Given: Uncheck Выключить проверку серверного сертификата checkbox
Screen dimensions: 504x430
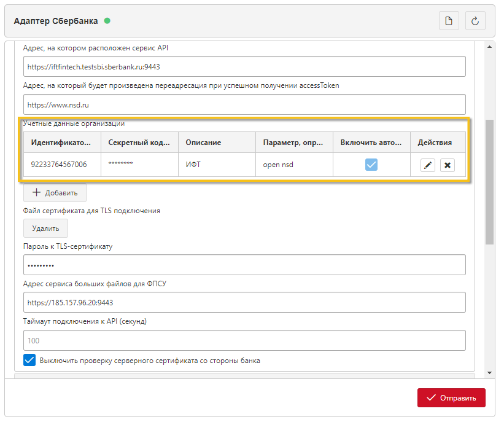Looking at the screenshot, I should click(29, 360).
